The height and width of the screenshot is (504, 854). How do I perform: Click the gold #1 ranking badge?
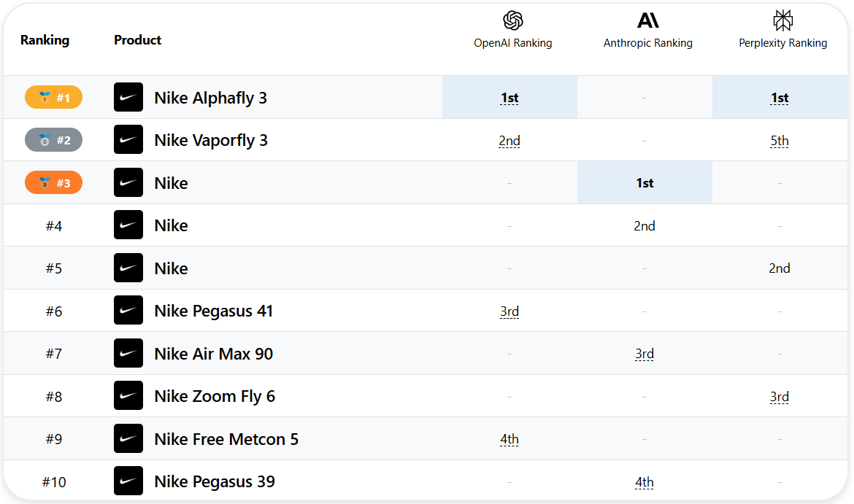[53, 98]
